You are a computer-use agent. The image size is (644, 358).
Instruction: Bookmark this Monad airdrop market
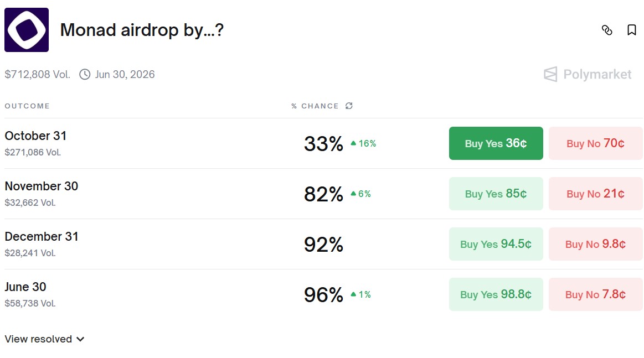click(x=631, y=30)
